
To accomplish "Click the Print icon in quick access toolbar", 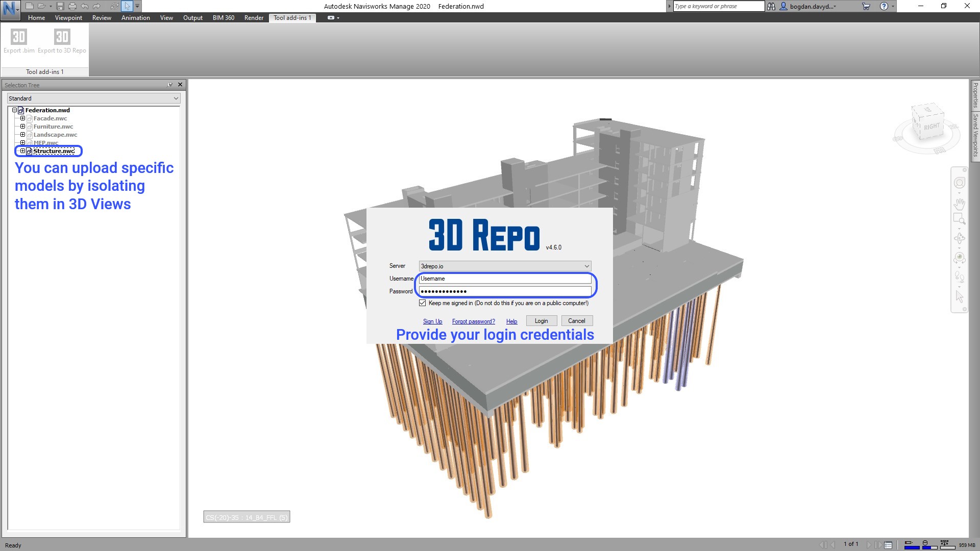I will 72,6.
